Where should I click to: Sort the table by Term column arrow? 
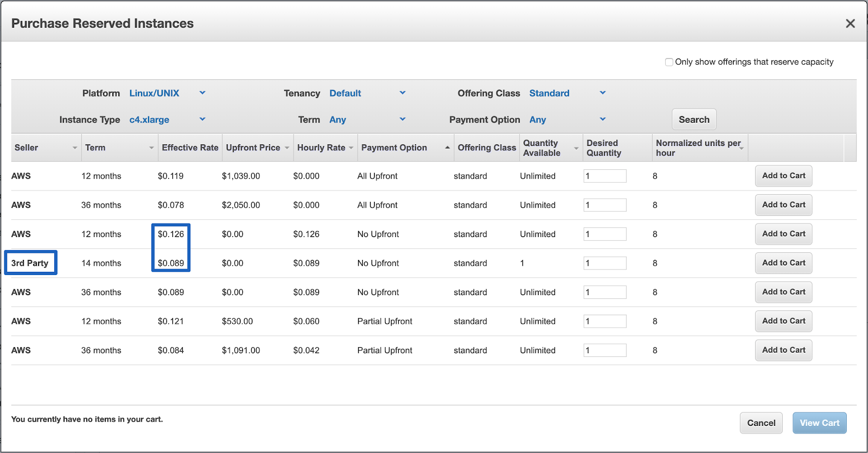tap(151, 148)
